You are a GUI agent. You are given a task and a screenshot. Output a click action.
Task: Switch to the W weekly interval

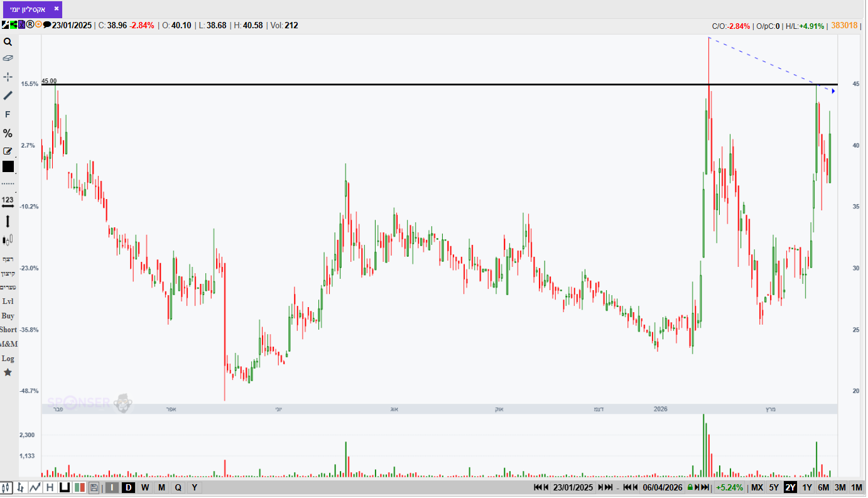pos(145,487)
